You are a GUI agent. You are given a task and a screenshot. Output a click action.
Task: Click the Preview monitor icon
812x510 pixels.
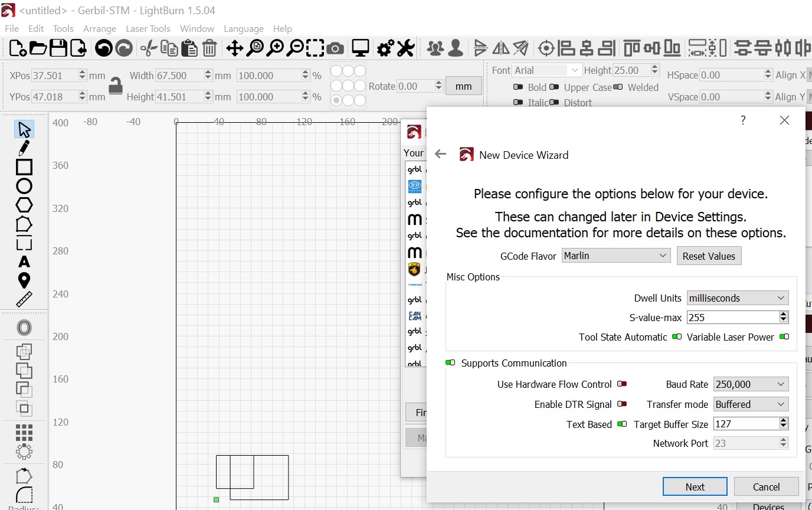click(360, 48)
